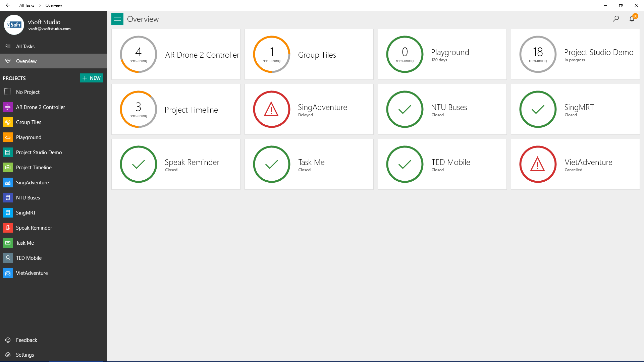Click the hamburger menu icon beside Overview

click(x=117, y=19)
